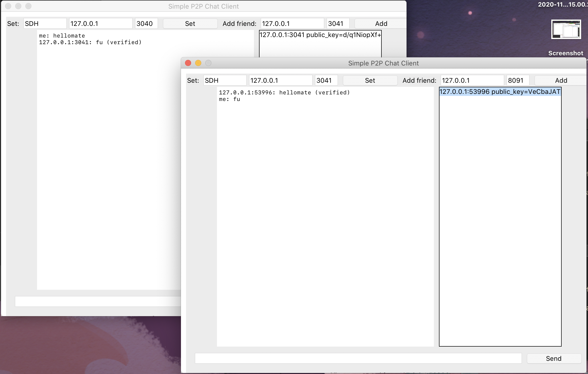The image size is (588, 374).
Task: Open the Screenshot file thumbnail on the desktop
Action: 566,29
